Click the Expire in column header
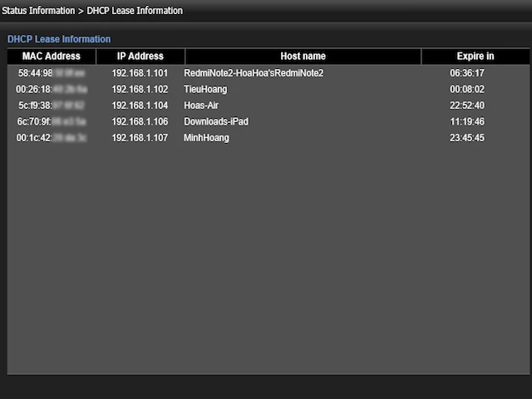Image resolution: width=532 pixels, height=399 pixels. 475,57
